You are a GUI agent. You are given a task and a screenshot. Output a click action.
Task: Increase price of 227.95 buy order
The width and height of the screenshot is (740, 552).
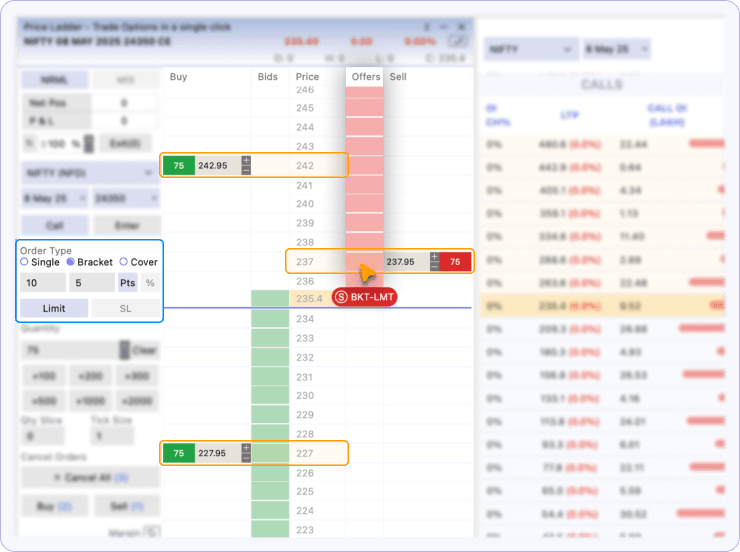pyautogui.click(x=246, y=448)
